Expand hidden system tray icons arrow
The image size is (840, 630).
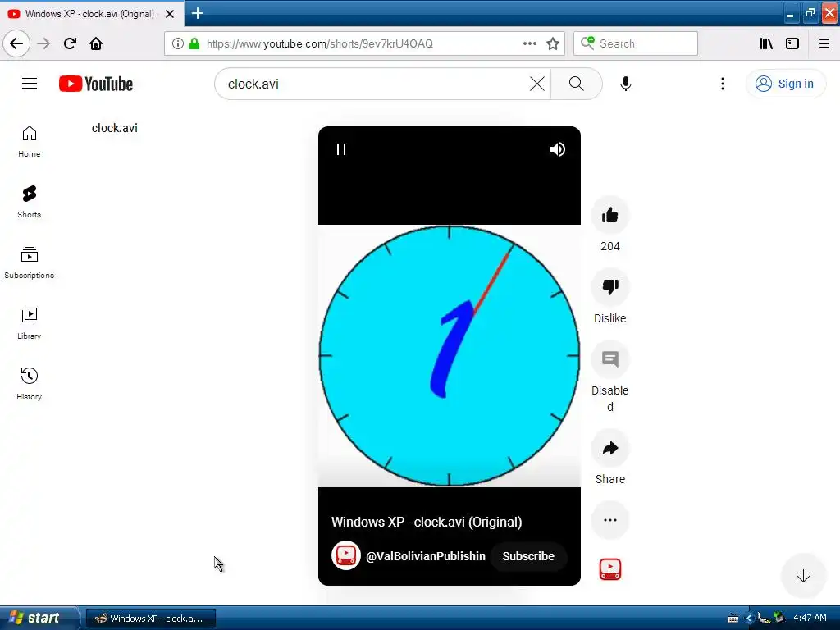(x=749, y=619)
